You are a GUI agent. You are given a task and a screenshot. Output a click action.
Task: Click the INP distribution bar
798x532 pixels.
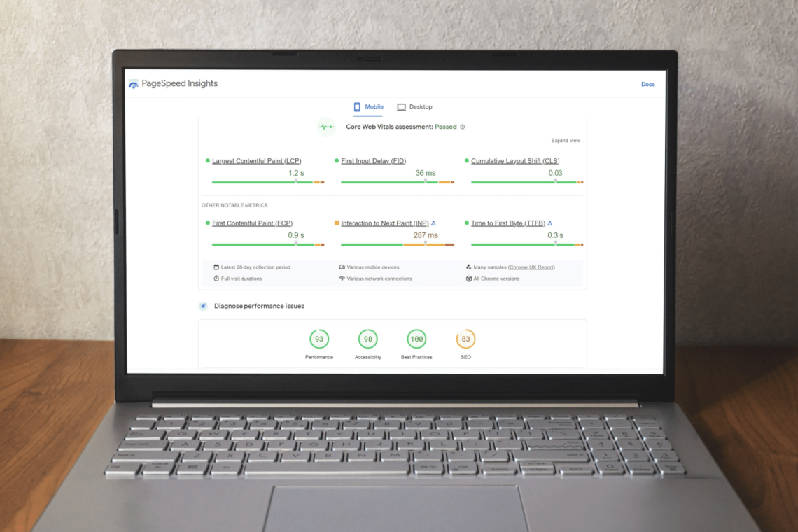coord(398,244)
